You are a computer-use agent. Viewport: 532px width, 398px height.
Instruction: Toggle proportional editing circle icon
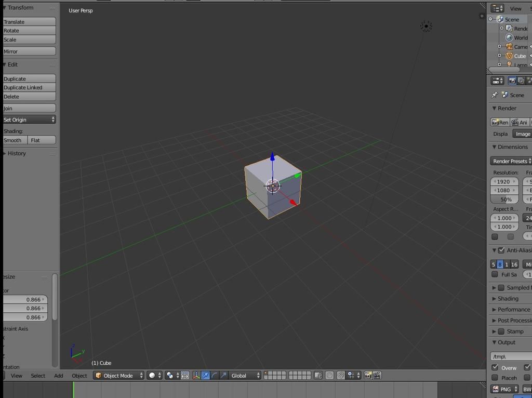coord(329,375)
